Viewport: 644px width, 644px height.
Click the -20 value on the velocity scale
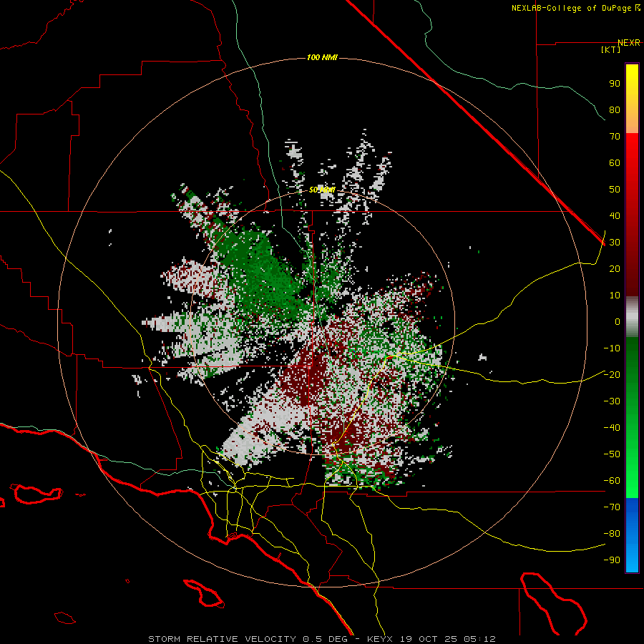(x=612, y=375)
